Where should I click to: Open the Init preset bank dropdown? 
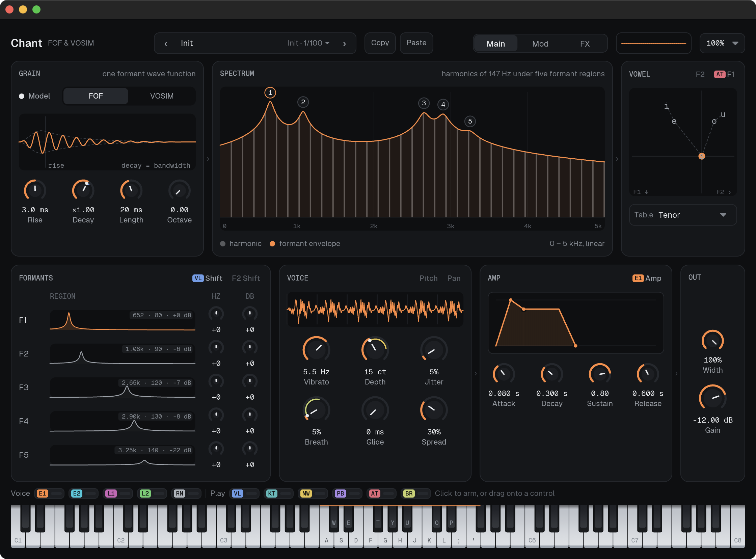point(308,43)
